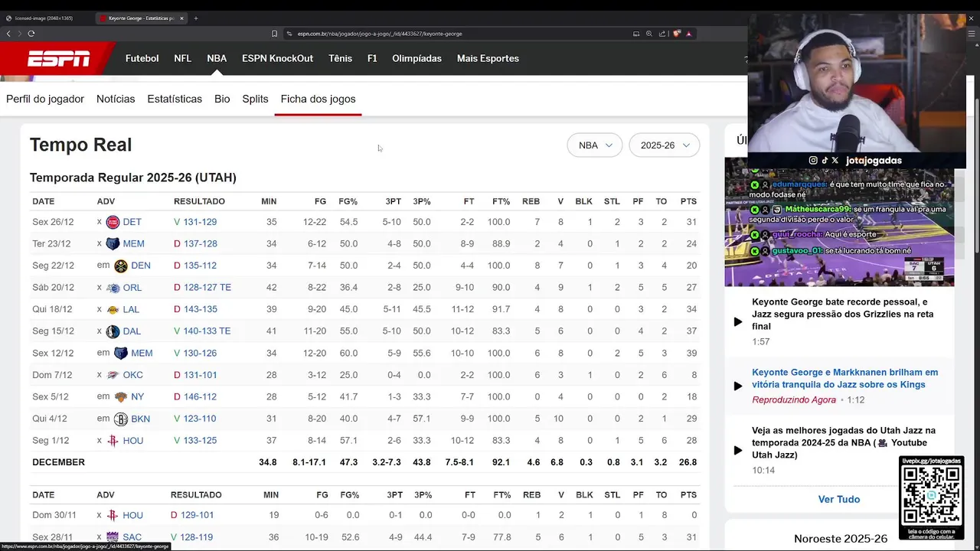Click the Houston logo in the Seg 1/12 row
This screenshot has width=980, height=551.
(x=113, y=441)
